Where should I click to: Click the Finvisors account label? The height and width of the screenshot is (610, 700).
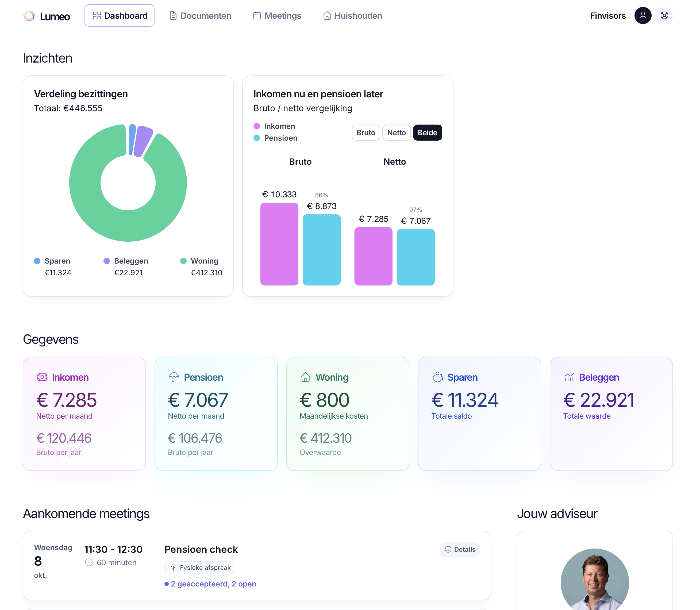tap(608, 16)
